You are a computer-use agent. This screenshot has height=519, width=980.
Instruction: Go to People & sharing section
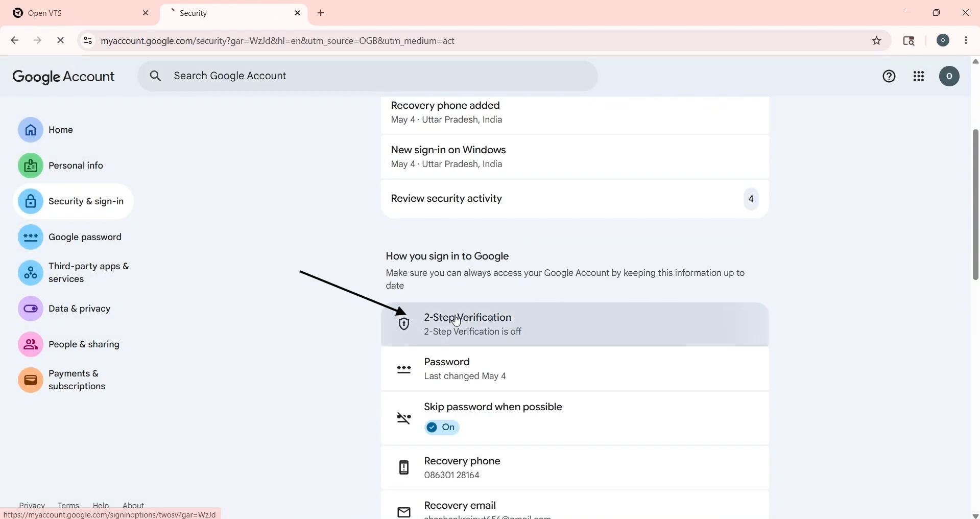(84, 344)
